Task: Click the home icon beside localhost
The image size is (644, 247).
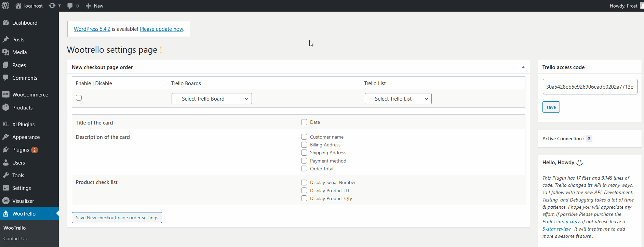Action: coord(18,5)
